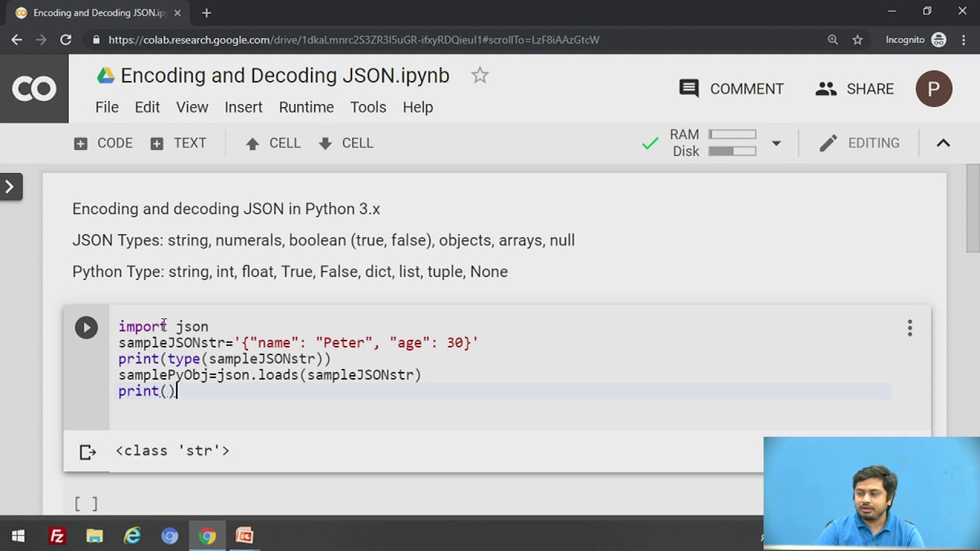The image size is (980, 551).
Task: Click the COMMENT button
Action: coord(731,89)
